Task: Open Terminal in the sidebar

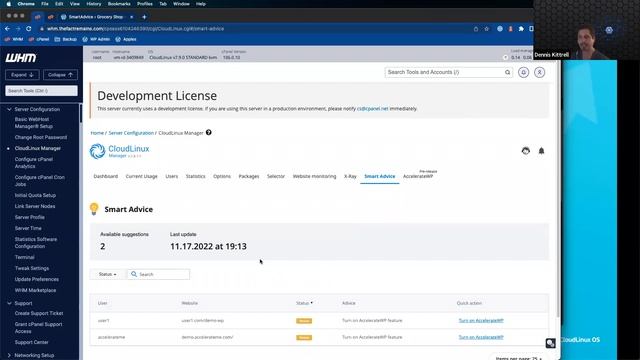Action: 24,257
